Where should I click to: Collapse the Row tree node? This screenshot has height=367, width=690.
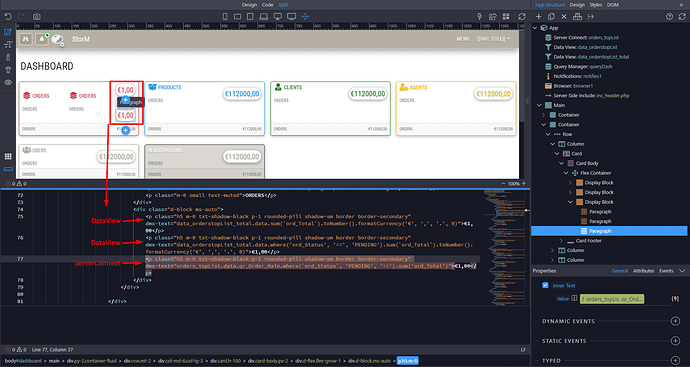tap(548, 134)
